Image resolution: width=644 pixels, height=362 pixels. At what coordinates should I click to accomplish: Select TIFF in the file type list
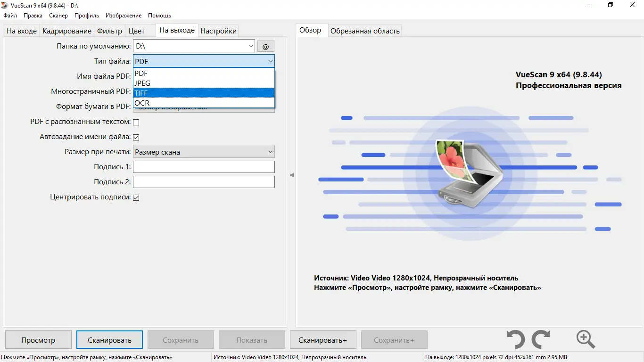204,93
